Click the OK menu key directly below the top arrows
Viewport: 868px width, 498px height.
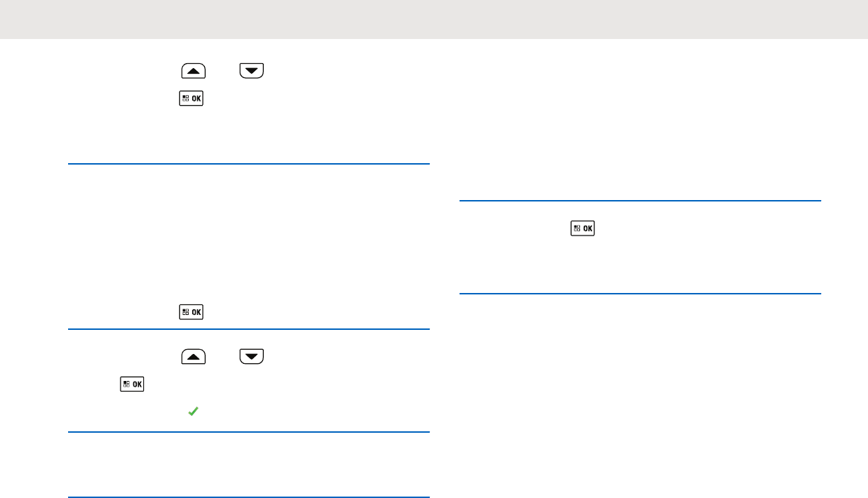click(191, 99)
